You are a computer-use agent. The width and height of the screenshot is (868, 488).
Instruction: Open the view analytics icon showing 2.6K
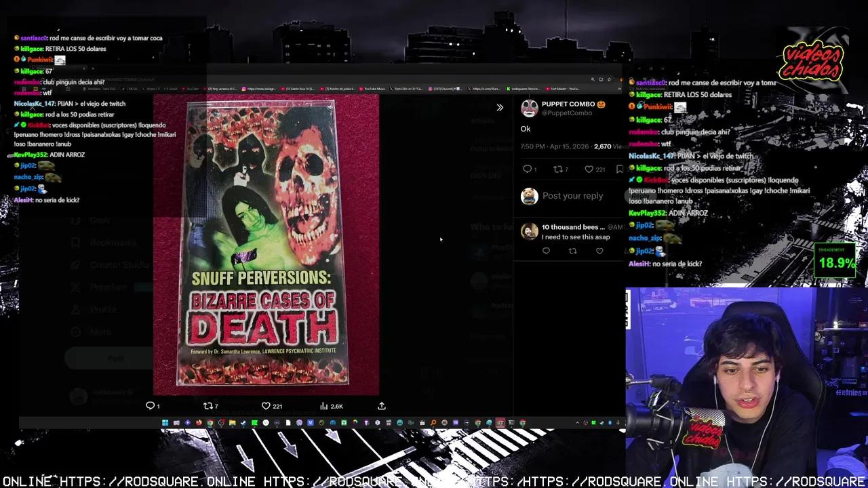pyautogui.click(x=324, y=405)
